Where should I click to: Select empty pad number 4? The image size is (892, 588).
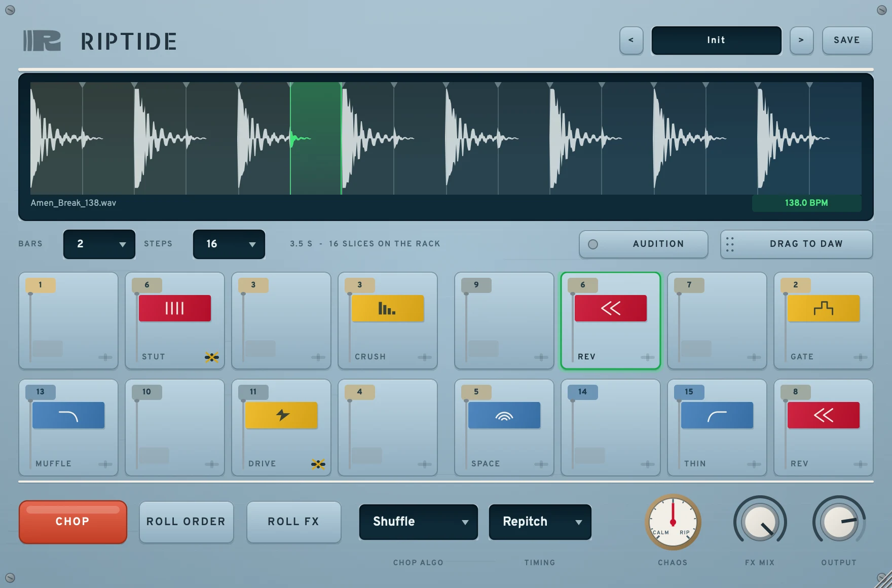pyautogui.click(x=388, y=428)
